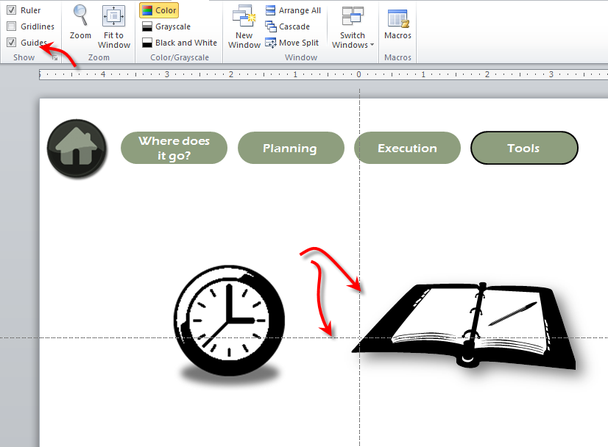Click the home icon on slide

pyautogui.click(x=74, y=148)
